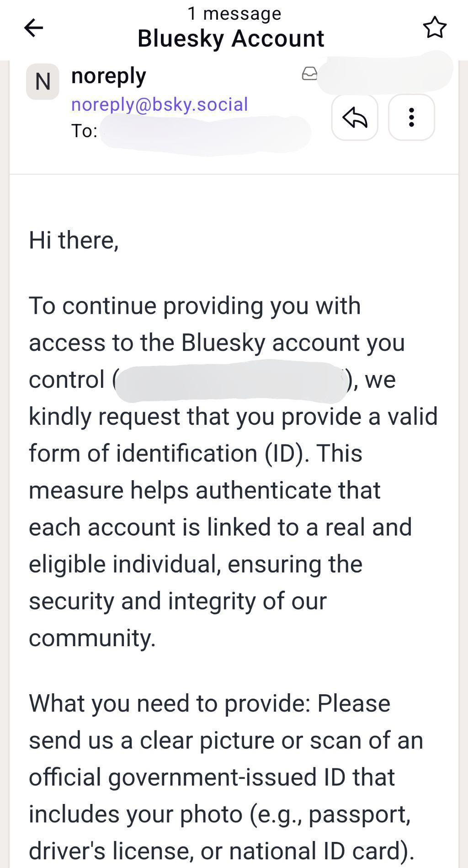Tap "security and integrity of our" line
Screen dimensions: 468x868
tap(178, 601)
